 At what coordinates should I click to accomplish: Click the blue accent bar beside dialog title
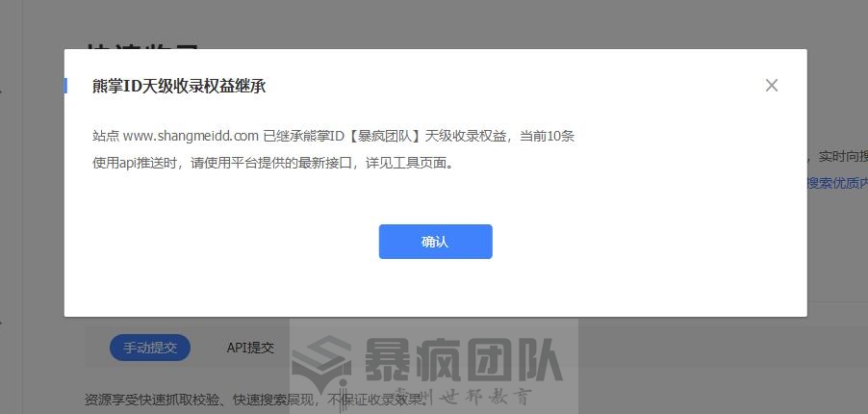tap(65, 86)
